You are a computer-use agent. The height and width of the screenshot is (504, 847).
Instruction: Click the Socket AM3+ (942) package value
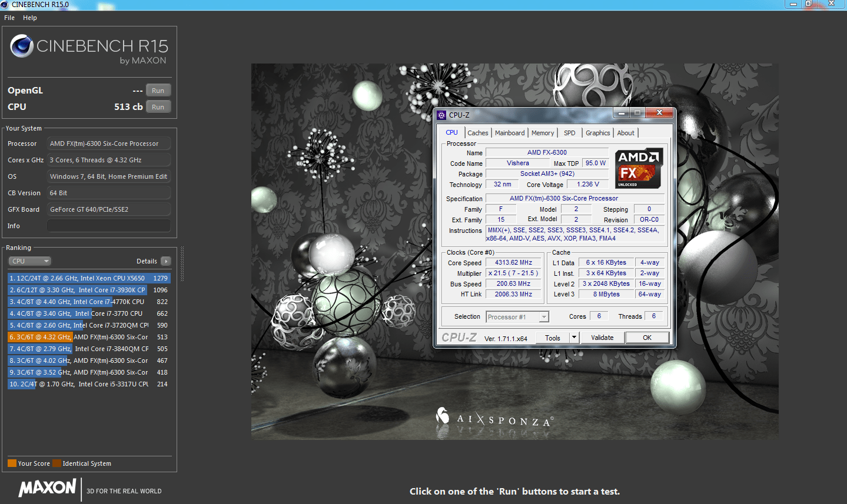click(x=547, y=173)
